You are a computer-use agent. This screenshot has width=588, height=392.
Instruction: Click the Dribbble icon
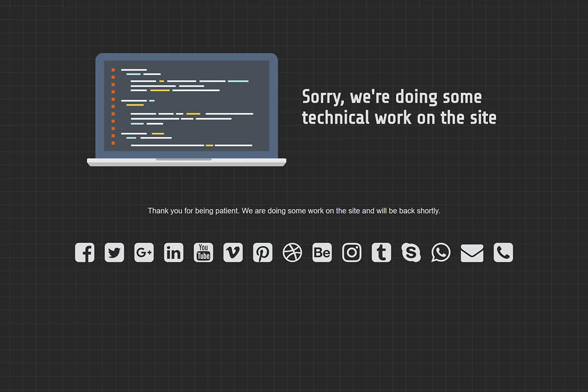click(x=292, y=252)
